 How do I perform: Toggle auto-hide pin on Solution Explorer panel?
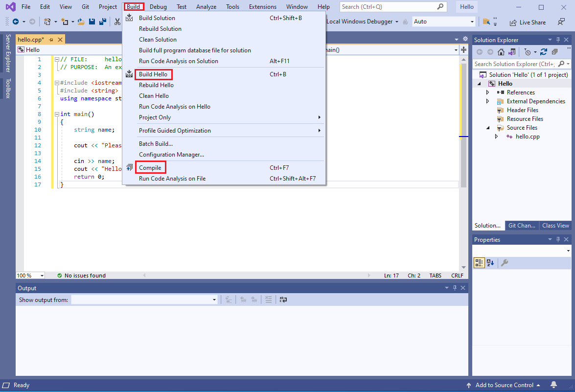tap(558, 40)
